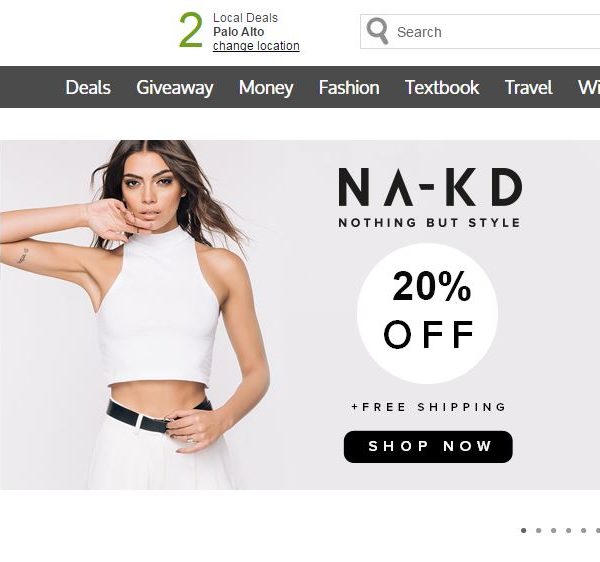Click the magnifying glass search icon

click(377, 31)
